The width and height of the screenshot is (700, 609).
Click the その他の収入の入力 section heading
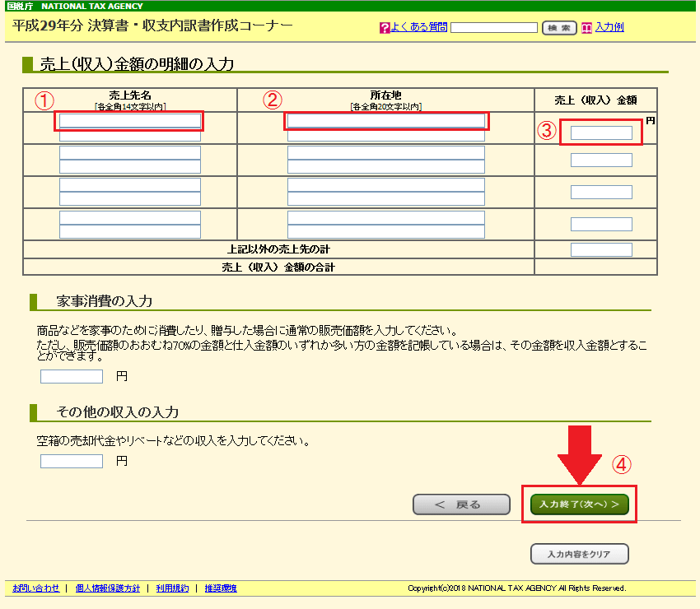[x=118, y=411]
